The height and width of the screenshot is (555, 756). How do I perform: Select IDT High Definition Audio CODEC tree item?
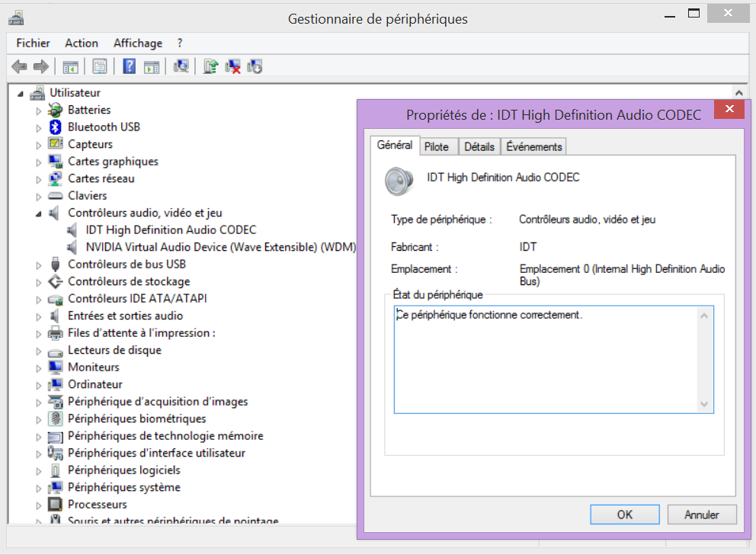coord(171,230)
